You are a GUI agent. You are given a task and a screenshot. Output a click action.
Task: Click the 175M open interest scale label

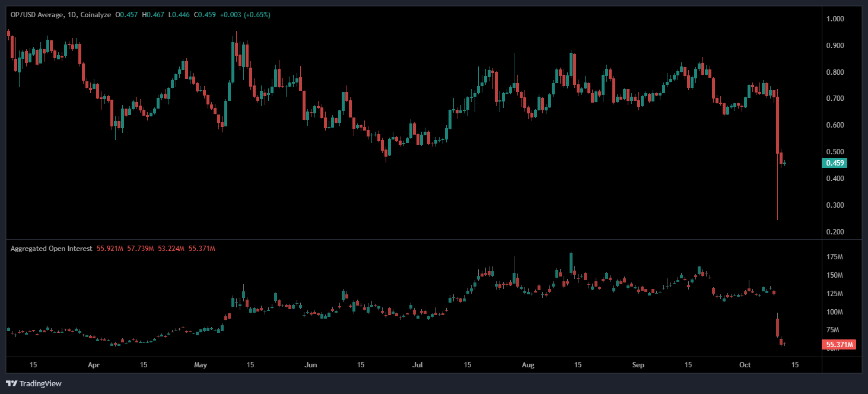(x=835, y=257)
